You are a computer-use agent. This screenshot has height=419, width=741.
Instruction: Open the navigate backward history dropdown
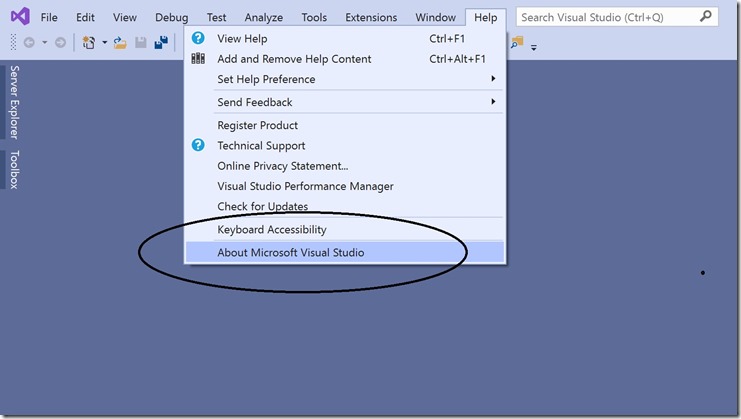tap(44, 43)
